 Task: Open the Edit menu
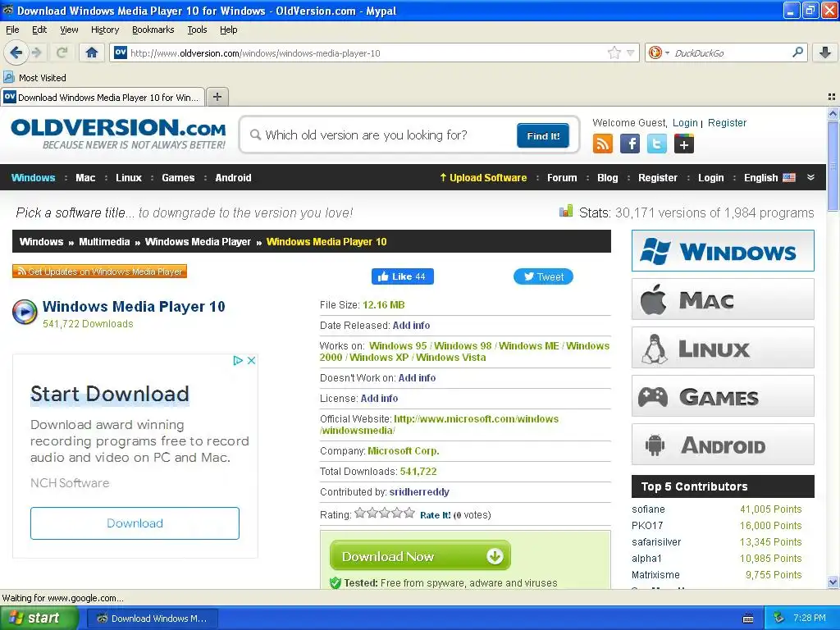click(39, 30)
